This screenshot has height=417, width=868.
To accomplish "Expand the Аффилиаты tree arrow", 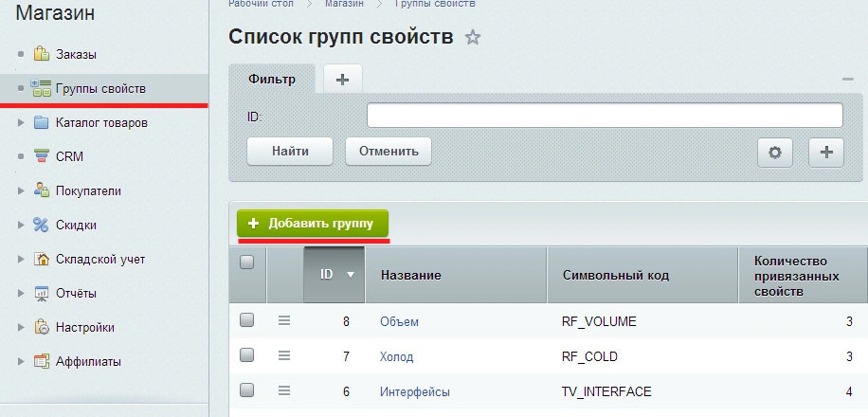I will (21, 362).
